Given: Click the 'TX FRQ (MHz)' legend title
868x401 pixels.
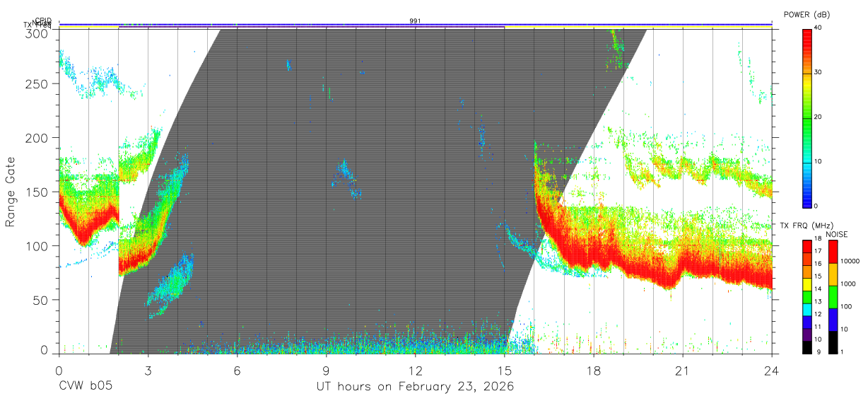Looking at the screenshot, I should 805,226.
